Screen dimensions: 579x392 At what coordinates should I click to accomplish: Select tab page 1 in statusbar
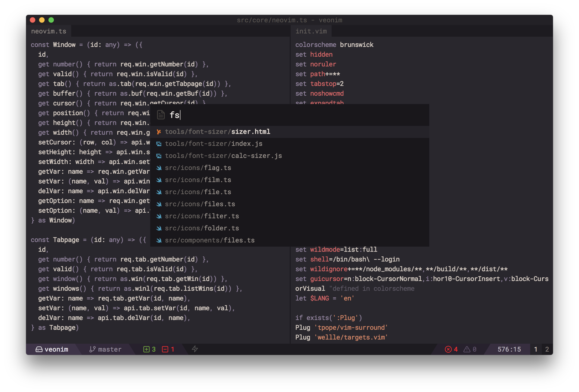pyautogui.click(x=535, y=349)
